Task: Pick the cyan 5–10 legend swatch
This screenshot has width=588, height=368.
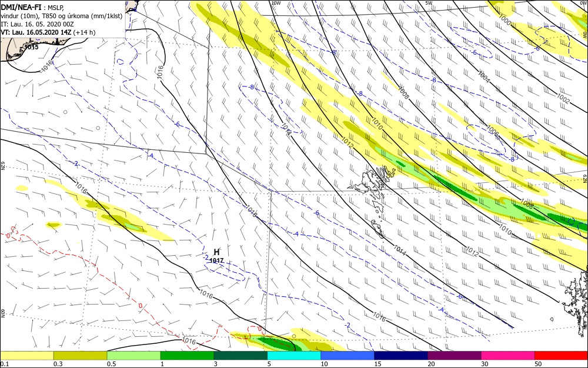Action: pyautogui.click(x=294, y=356)
